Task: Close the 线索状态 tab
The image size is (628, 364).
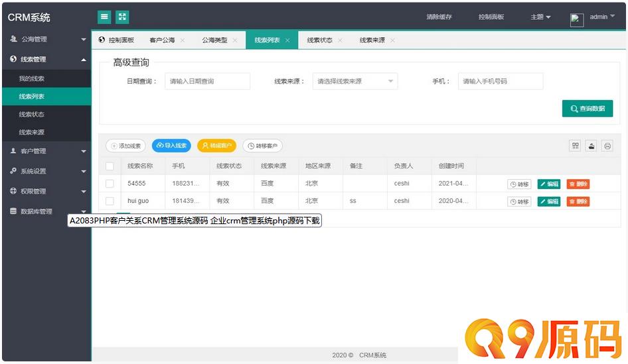Action: click(x=340, y=40)
